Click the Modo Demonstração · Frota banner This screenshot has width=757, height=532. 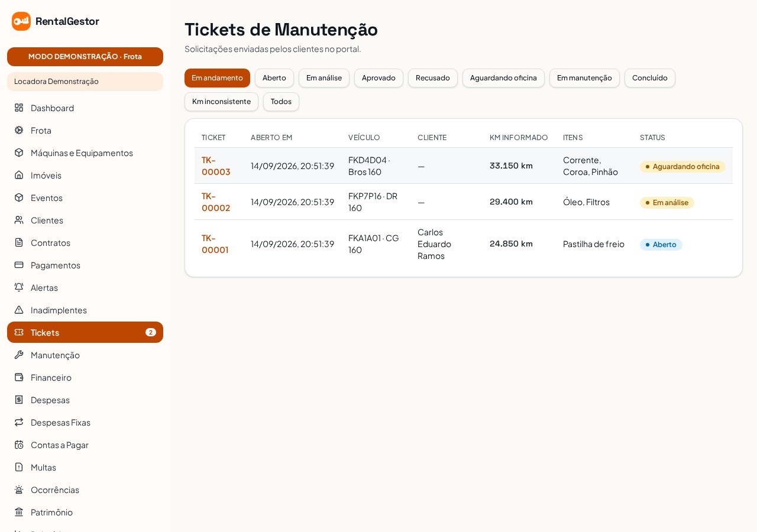click(85, 57)
